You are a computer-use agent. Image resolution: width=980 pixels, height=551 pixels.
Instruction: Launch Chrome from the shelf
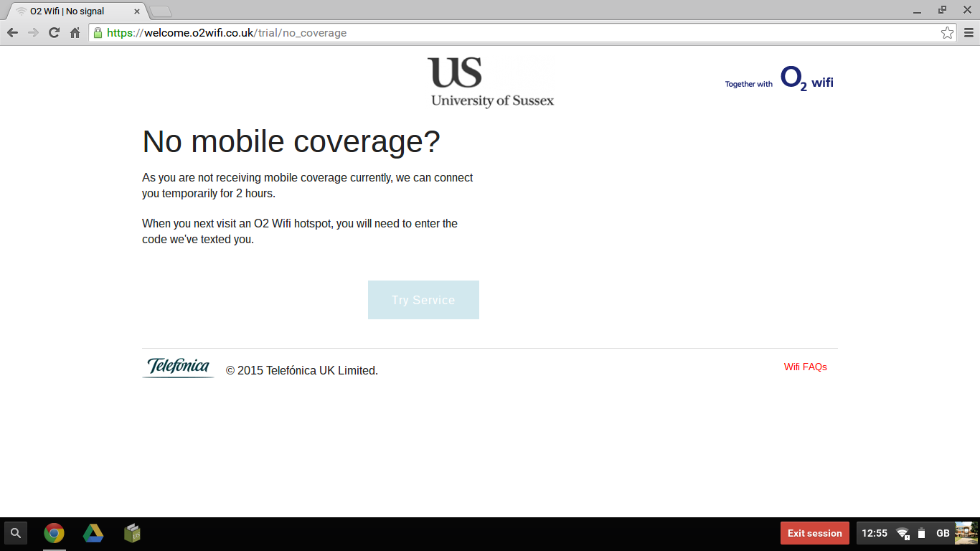coord(54,533)
